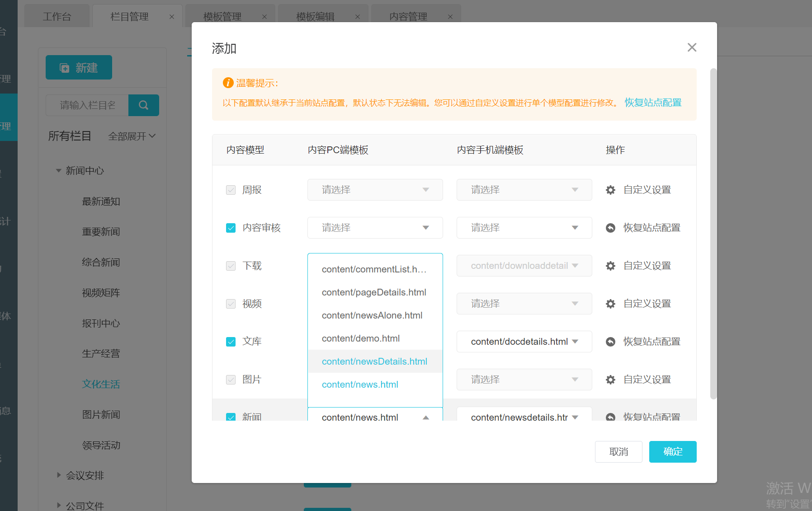Click the gear icon in the 图片 row

pyautogui.click(x=610, y=380)
